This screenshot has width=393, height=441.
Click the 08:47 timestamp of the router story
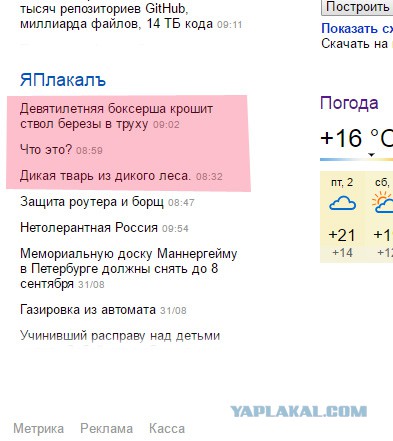pyautogui.click(x=181, y=203)
